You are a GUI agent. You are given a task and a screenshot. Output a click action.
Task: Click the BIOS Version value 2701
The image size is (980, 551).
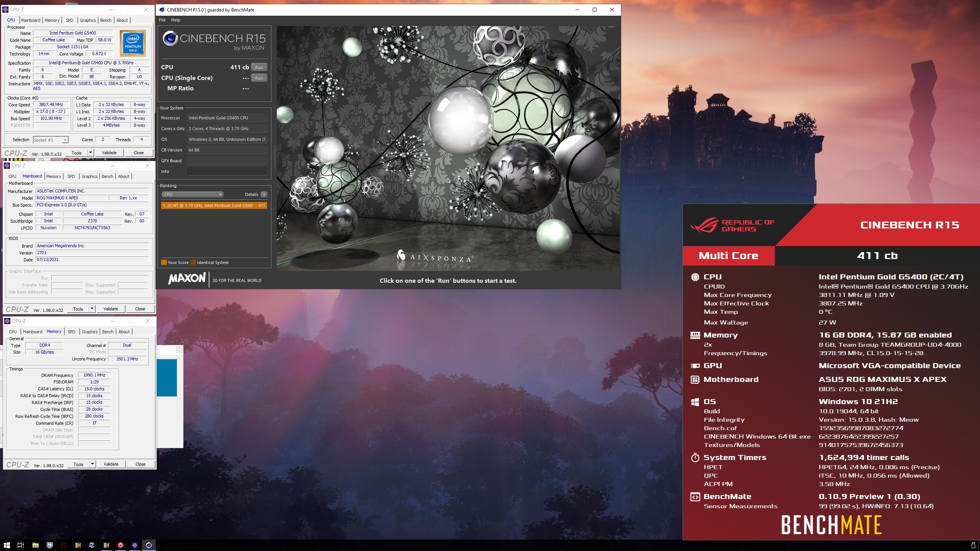92,253
